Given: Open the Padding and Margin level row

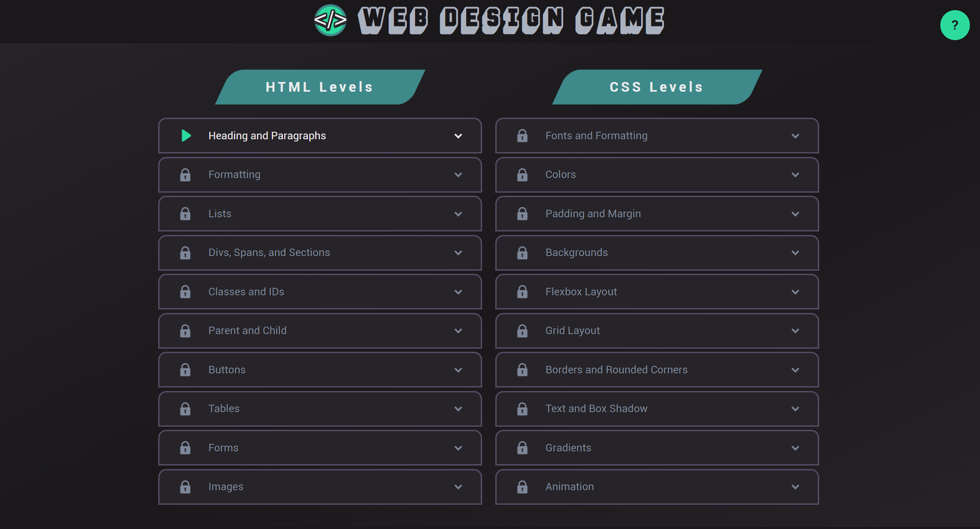Looking at the screenshot, I should coord(657,214).
